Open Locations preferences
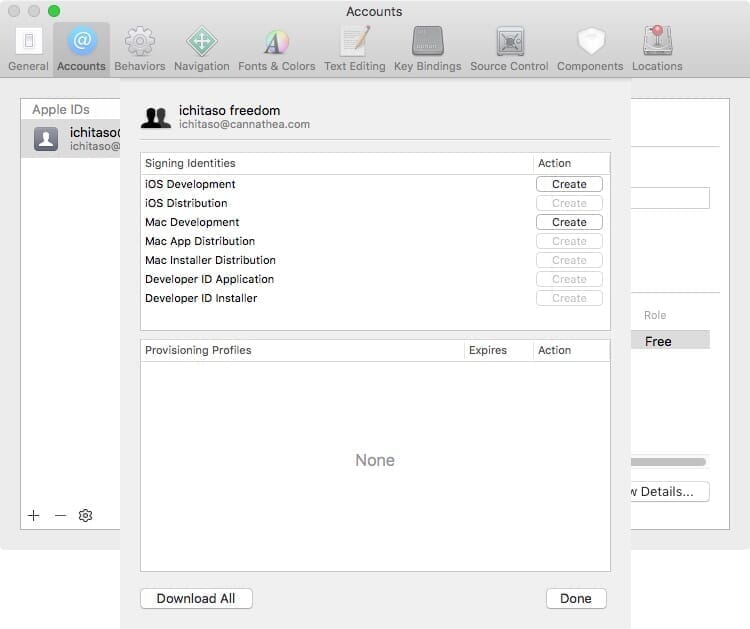Image resolution: width=750 pixels, height=629 pixels. [x=657, y=48]
